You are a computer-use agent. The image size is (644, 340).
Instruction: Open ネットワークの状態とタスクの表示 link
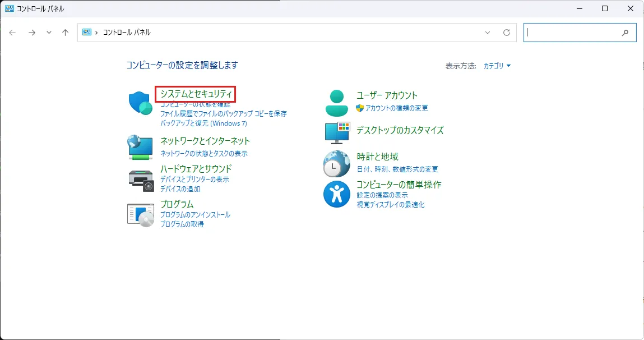coord(203,153)
